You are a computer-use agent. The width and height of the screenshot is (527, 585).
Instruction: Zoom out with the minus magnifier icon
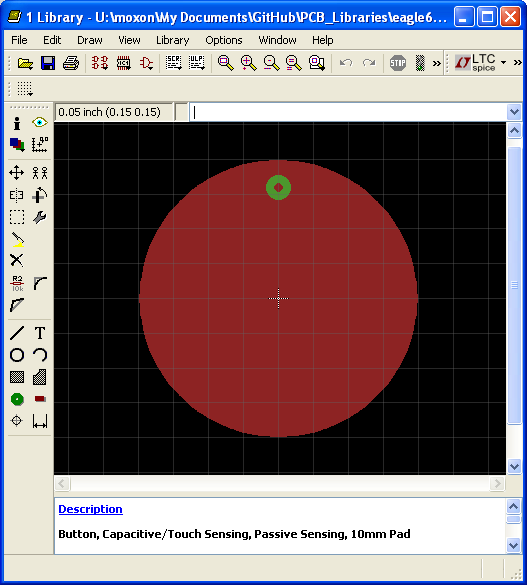[x=272, y=63]
